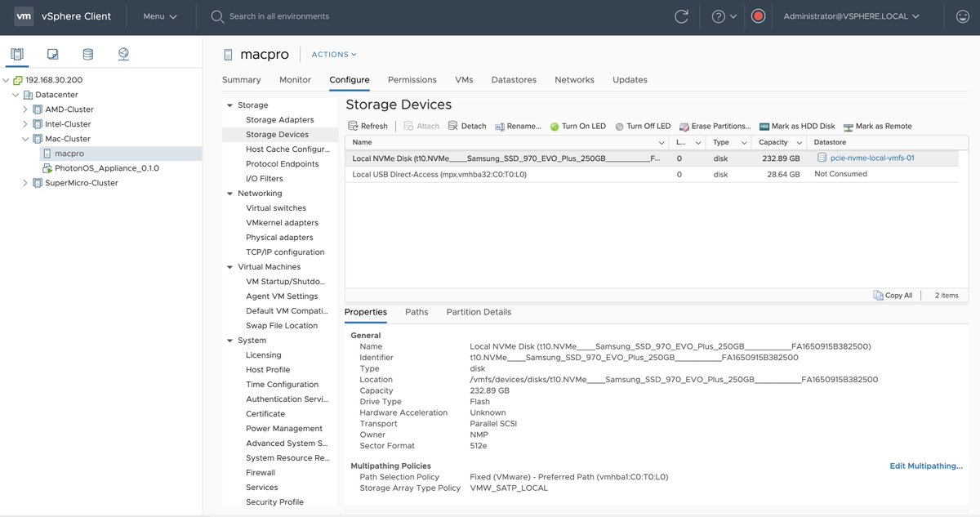The image size is (980, 517).
Task: Turn On LED for selected disk
Action: tap(577, 126)
